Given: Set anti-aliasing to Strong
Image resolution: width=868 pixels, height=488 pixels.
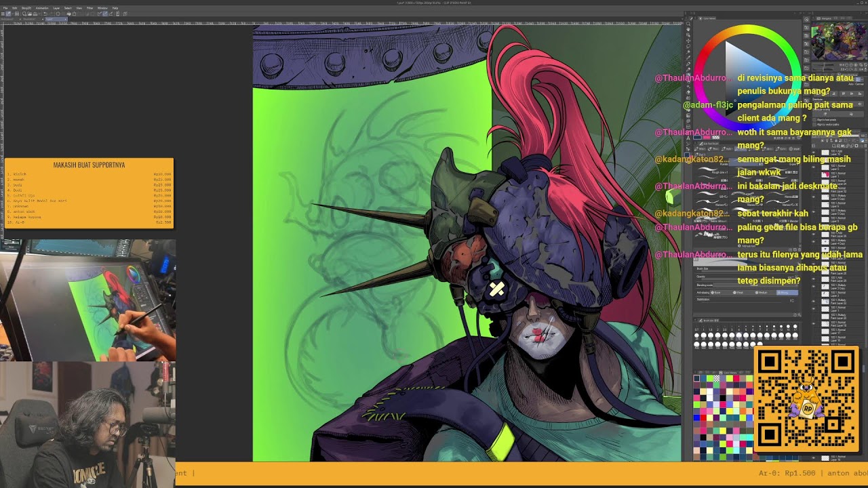Looking at the screenshot, I should pos(786,292).
